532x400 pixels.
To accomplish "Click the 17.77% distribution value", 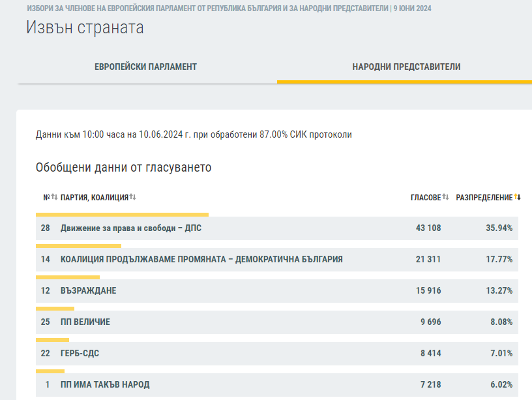I will 499,260.
